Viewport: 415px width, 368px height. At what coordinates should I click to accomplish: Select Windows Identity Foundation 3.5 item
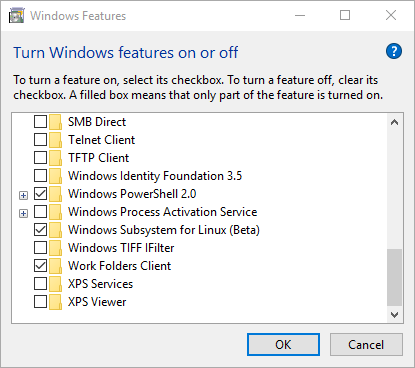tap(155, 176)
